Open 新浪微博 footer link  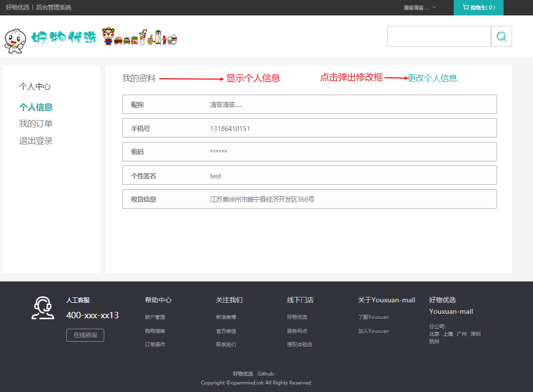click(226, 317)
